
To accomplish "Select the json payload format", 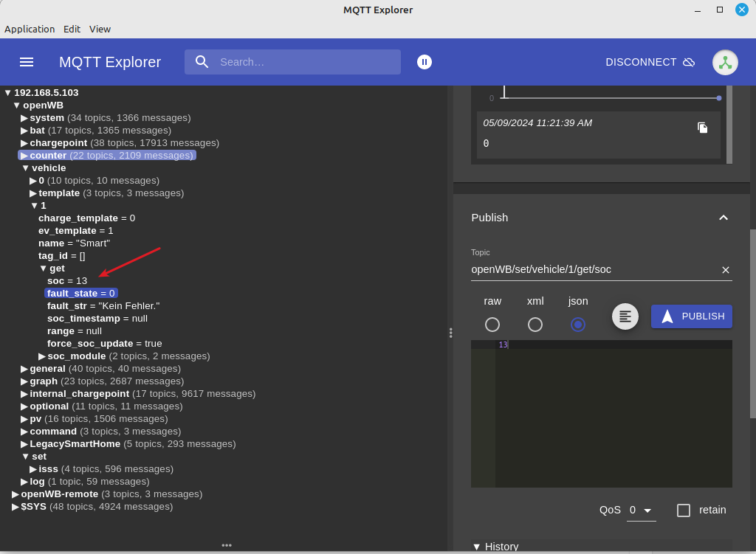I will (578, 325).
